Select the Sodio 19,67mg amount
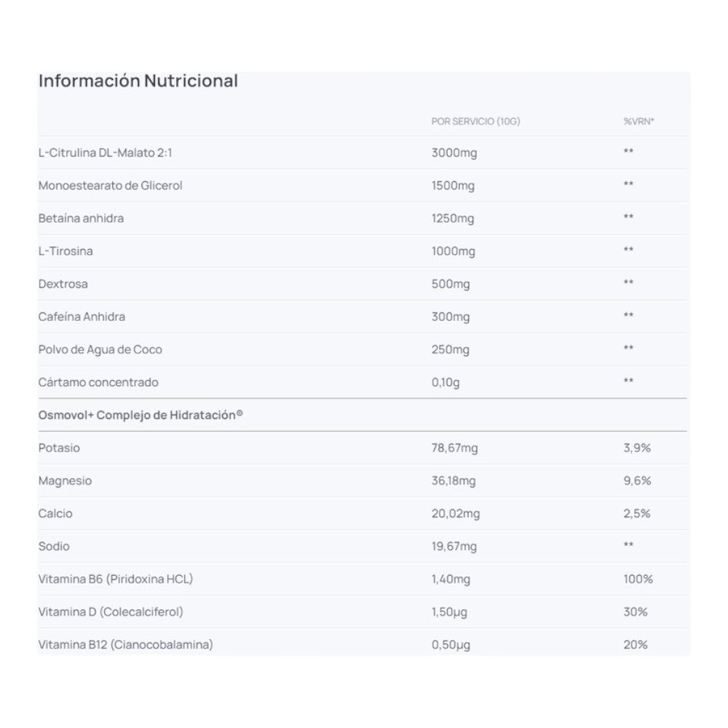728x728 pixels. pos(454,546)
